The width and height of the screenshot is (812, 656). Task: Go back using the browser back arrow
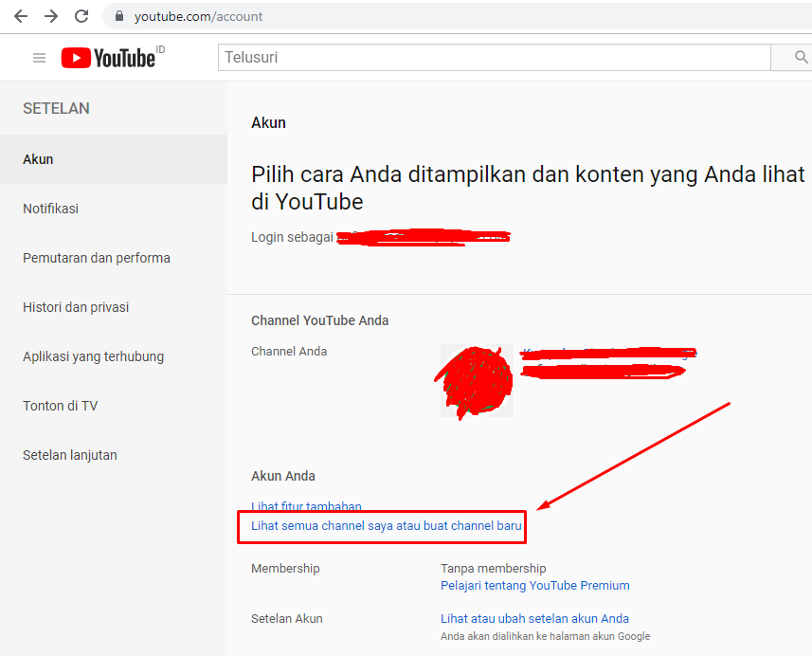click(21, 16)
